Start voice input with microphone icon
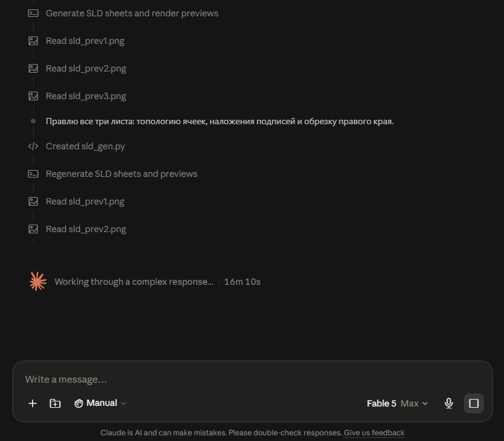Image resolution: width=504 pixels, height=441 pixels. click(x=449, y=403)
